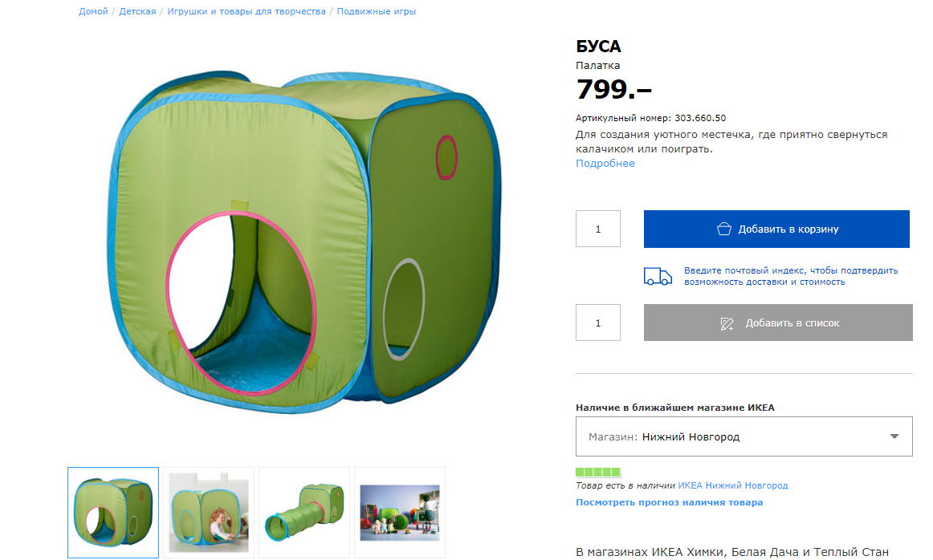Open Игрушки и товары для творчества breadcrumb
Viewport: 933px width, 560px height.
coord(246,11)
